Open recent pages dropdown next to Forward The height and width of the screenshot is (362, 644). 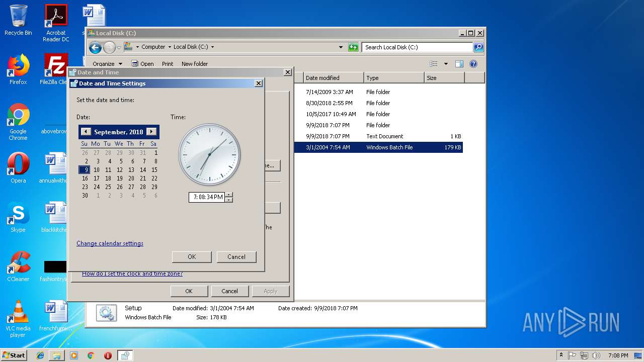[119, 47]
